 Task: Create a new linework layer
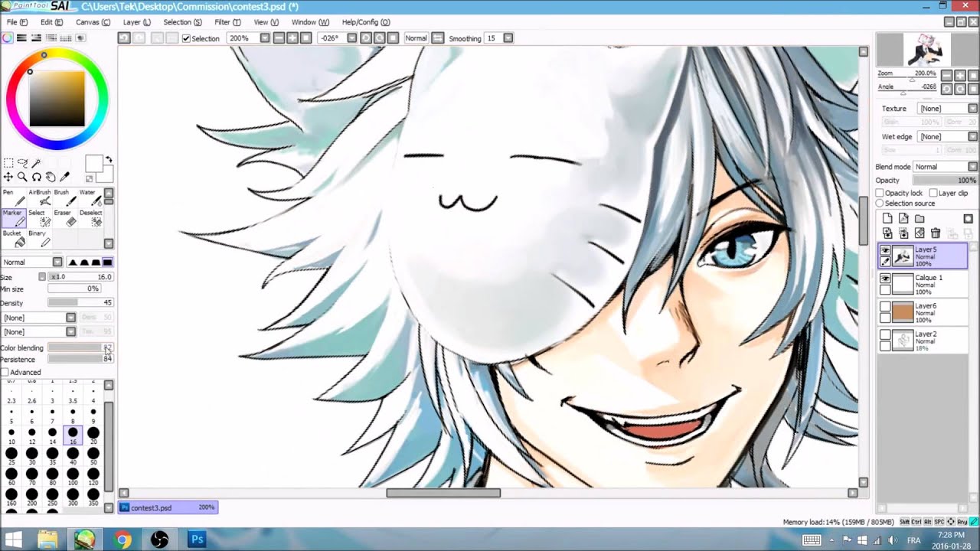coord(903,219)
